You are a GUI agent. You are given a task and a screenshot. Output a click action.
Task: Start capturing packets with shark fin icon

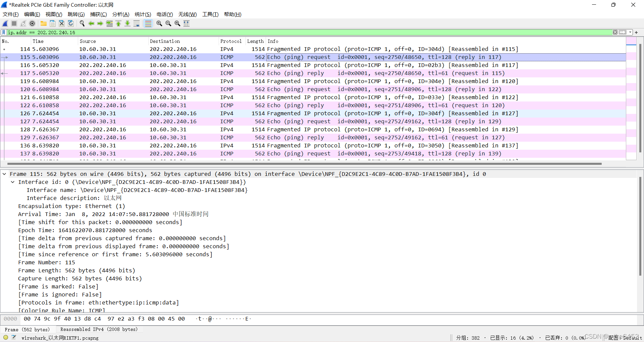tap(5, 23)
